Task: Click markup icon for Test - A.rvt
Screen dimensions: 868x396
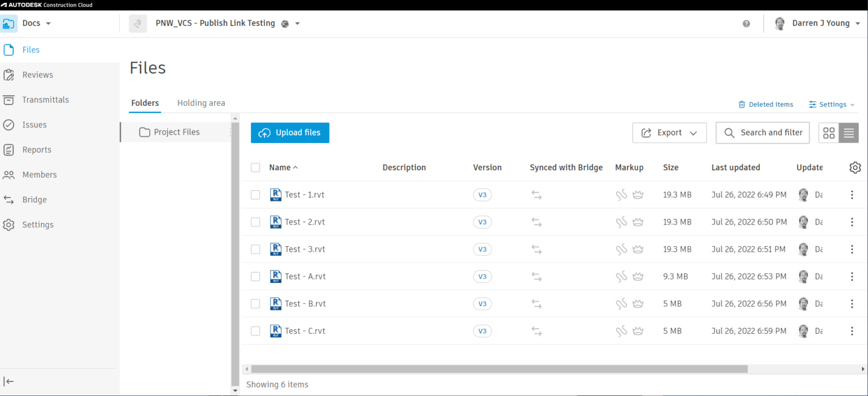Action: tap(622, 277)
